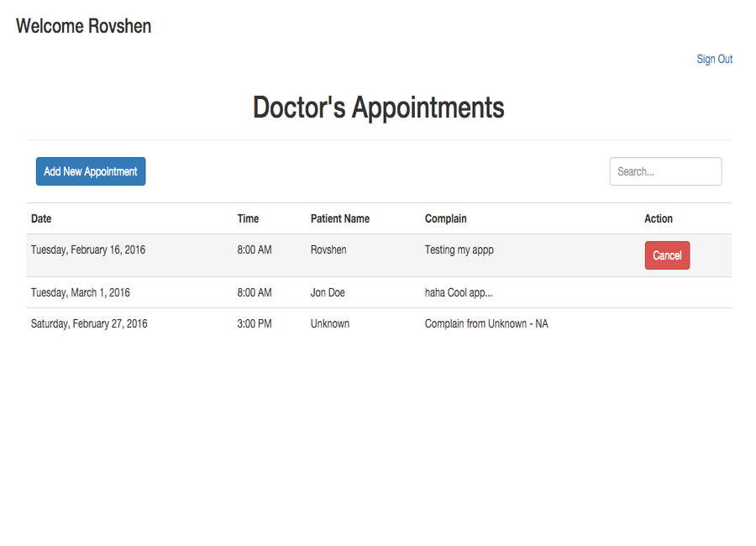
Task: Click the "Testing my appp" complaint text
Action: pyautogui.click(x=459, y=249)
